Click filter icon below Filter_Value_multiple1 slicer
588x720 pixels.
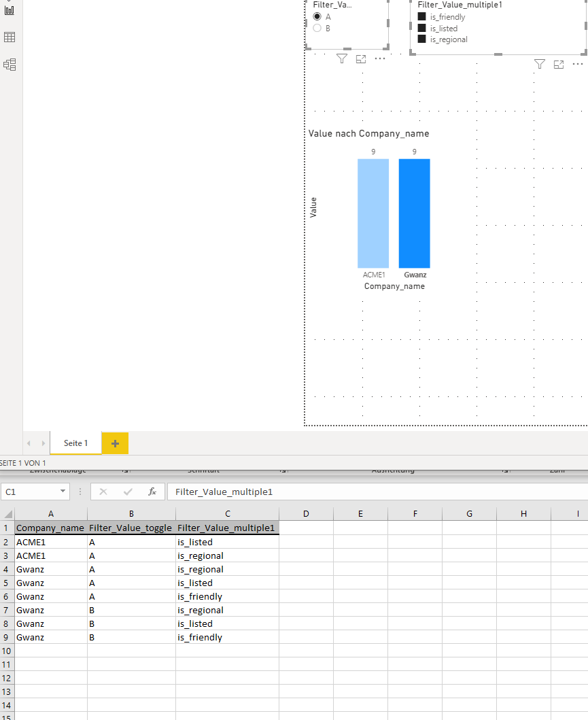[x=540, y=65]
